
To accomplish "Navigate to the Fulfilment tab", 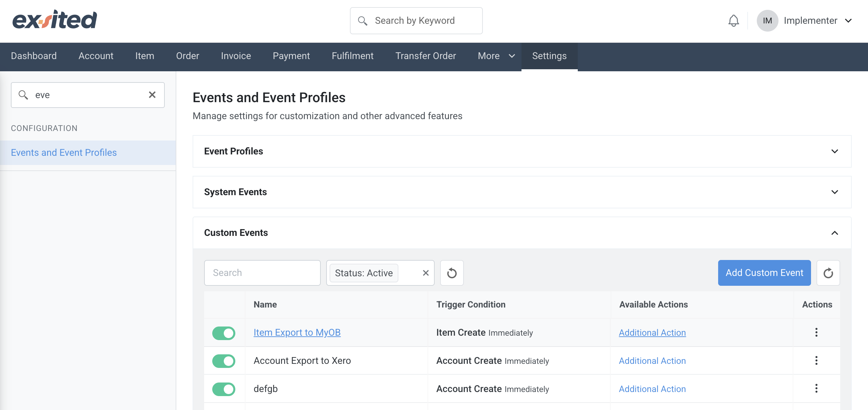I will (353, 56).
